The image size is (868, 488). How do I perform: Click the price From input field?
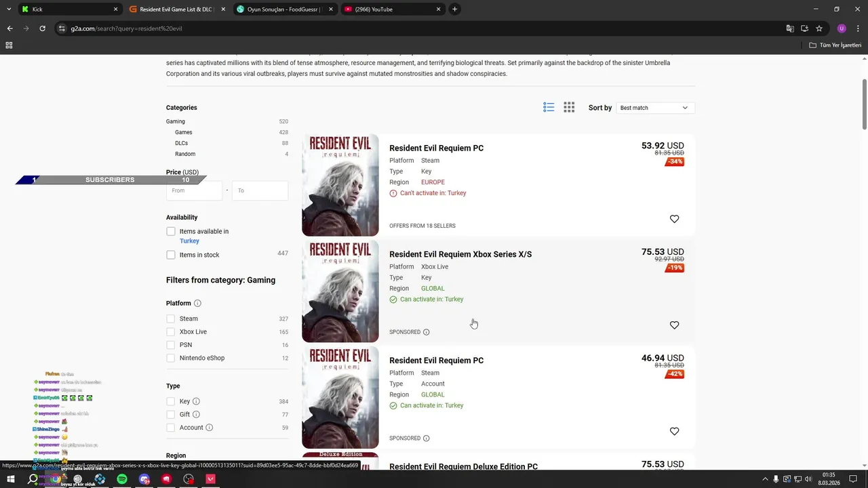(194, 190)
